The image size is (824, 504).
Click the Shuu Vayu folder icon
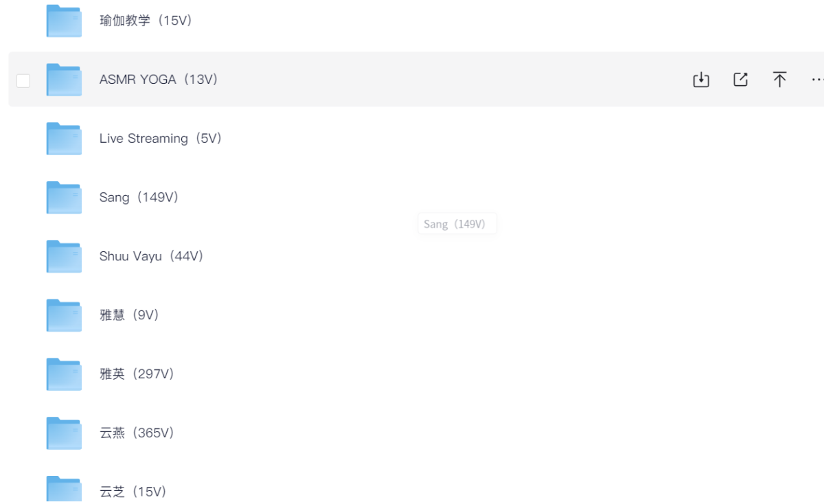64,257
